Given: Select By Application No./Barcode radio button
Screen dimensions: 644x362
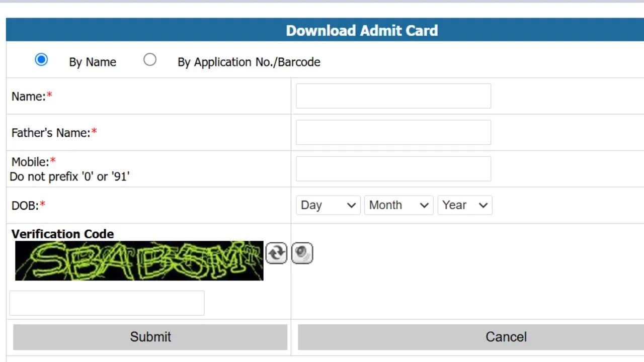Looking at the screenshot, I should point(150,60).
